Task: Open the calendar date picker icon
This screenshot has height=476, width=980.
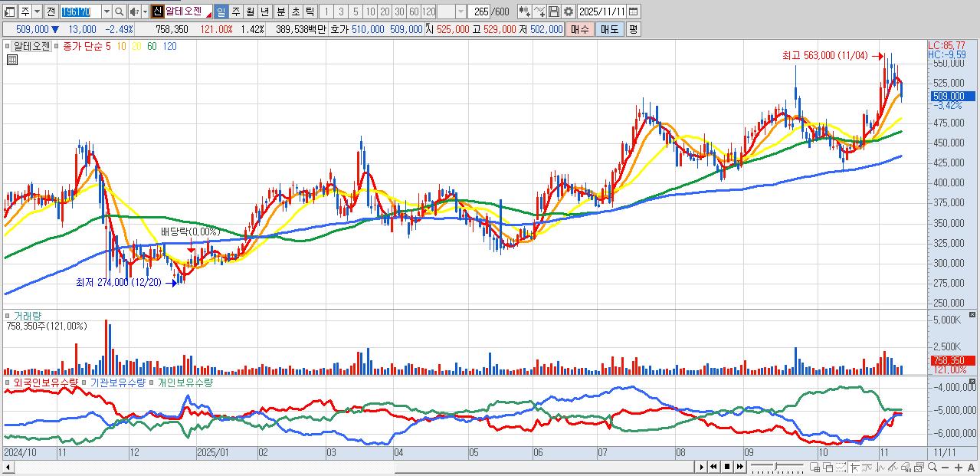Action: tap(633, 11)
